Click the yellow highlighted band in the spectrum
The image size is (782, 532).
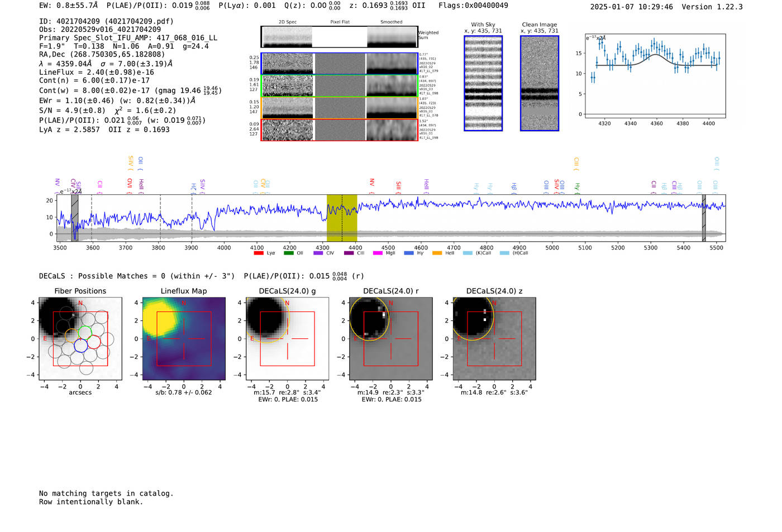click(x=342, y=218)
